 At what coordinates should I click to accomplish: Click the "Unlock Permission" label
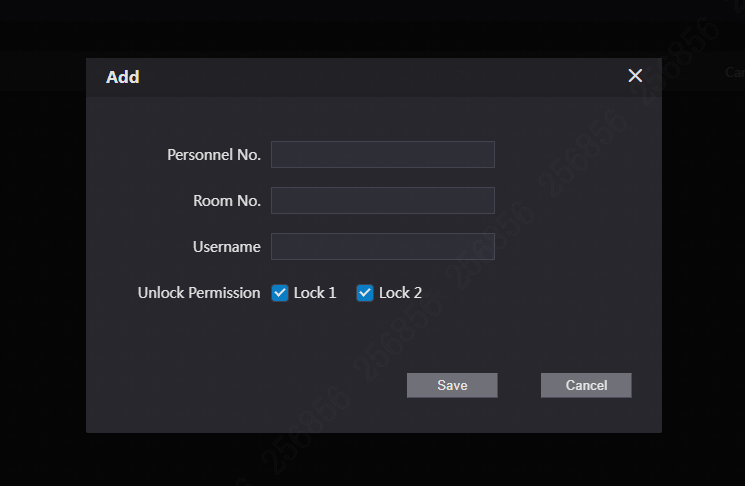point(199,293)
